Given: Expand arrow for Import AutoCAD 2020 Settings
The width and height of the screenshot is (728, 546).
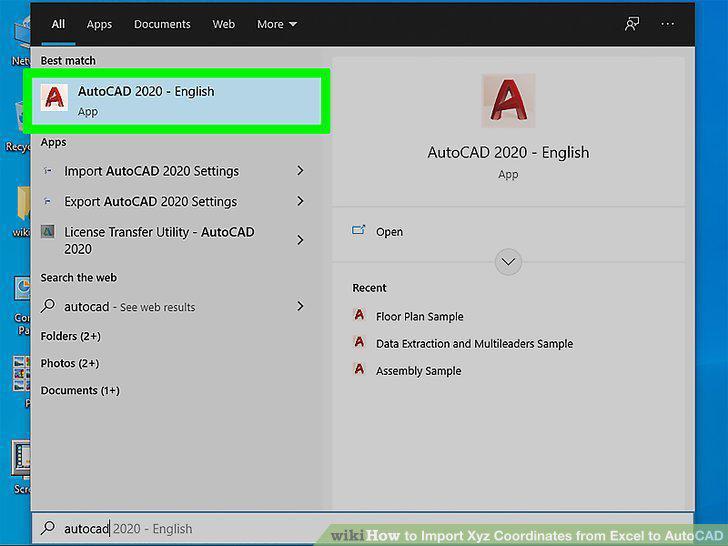Looking at the screenshot, I should click(x=300, y=171).
